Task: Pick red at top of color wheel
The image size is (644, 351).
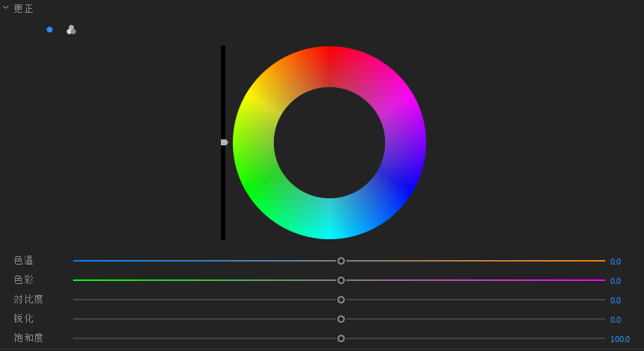Action: click(329, 66)
